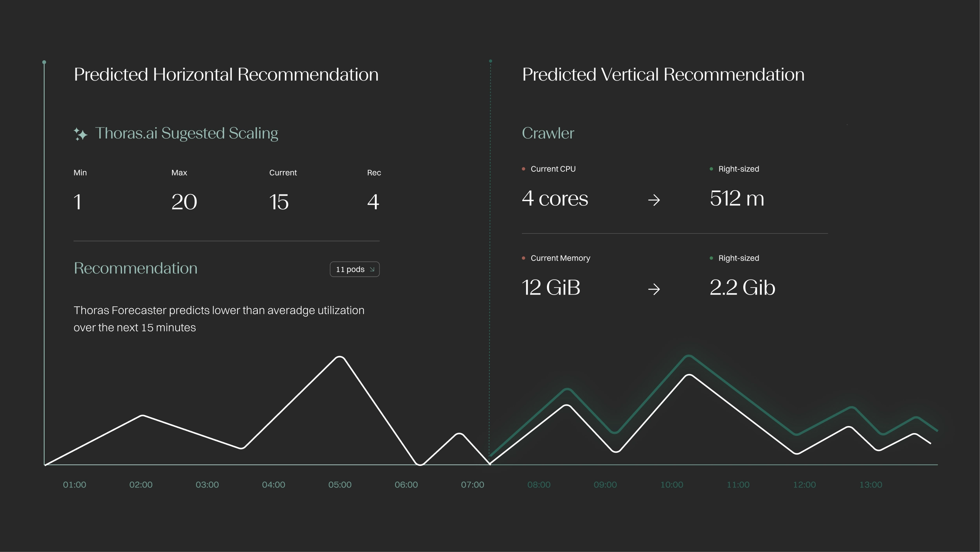Click the right-sized 2.2 Gib value
This screenshot has height=552, width=980.
[742, 288]
